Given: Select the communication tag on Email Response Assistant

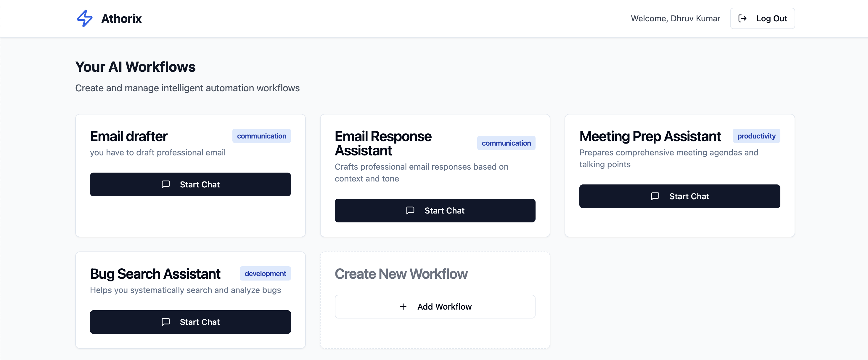Looking at the screenshot, I should click(506, 143).
